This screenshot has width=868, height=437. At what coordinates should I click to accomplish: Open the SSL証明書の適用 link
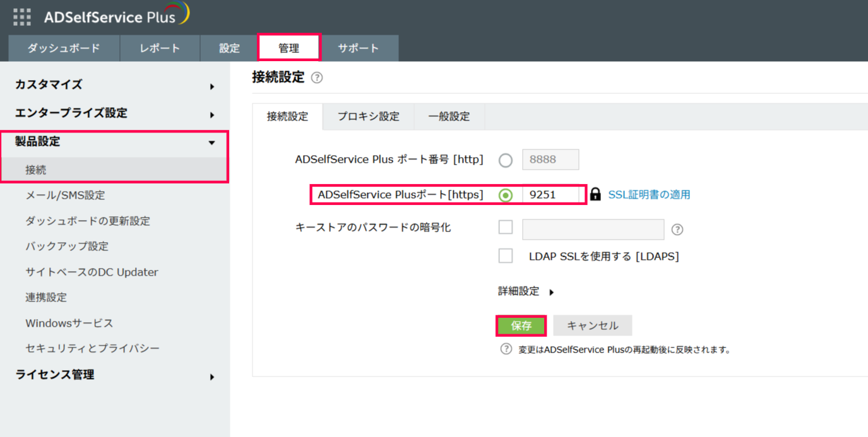(649, 195)
